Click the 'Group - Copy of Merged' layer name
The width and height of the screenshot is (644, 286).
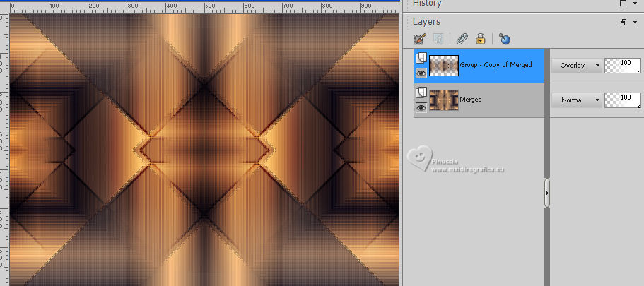(496, 65)
